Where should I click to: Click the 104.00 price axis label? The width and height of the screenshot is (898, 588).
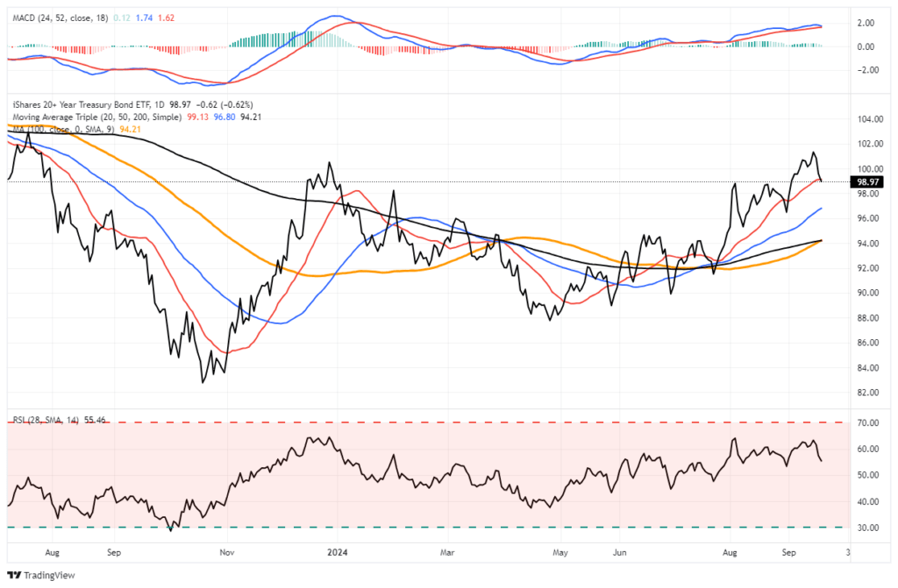pyautogui.click(x=868, y=118)
